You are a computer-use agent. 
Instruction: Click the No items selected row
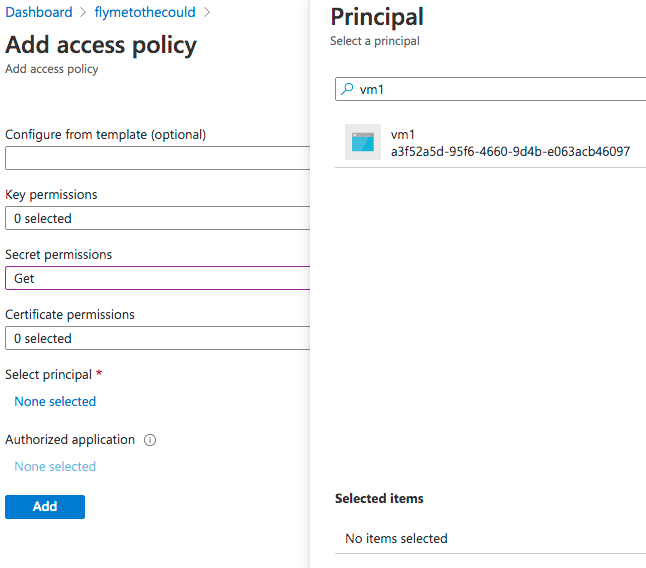tap(396, 538)
